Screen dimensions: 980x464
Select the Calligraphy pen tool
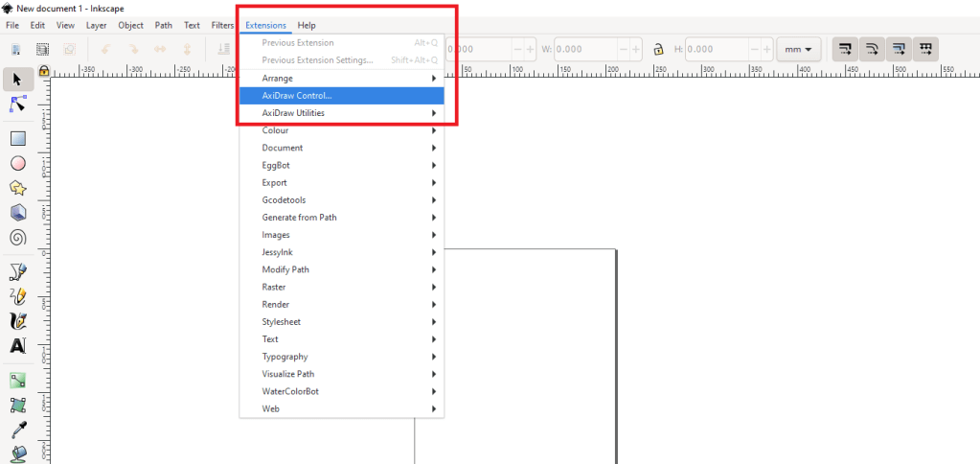17,321
